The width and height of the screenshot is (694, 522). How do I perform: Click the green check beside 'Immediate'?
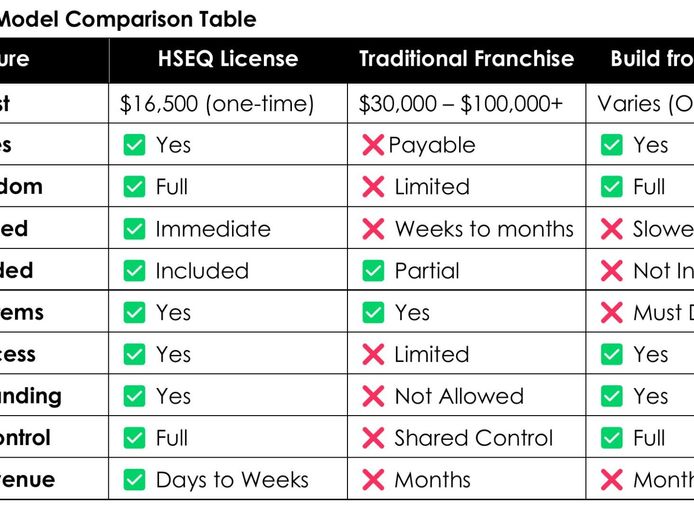(134, 229)
